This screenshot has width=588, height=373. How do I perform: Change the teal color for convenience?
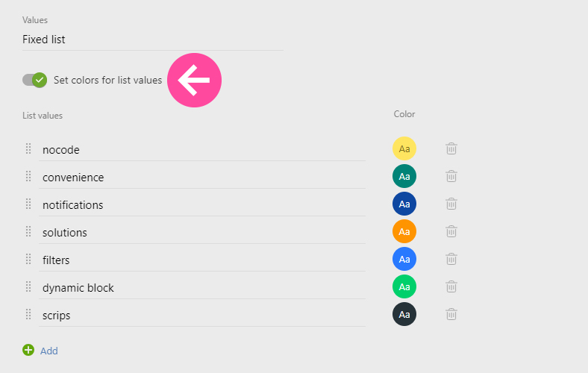coord(404,176)
